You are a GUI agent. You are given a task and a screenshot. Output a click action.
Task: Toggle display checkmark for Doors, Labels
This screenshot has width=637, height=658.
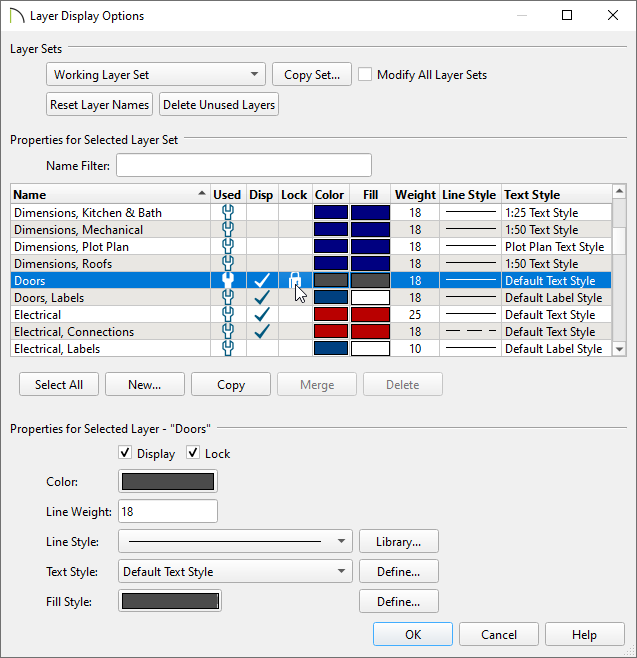[x=262, y=298]
